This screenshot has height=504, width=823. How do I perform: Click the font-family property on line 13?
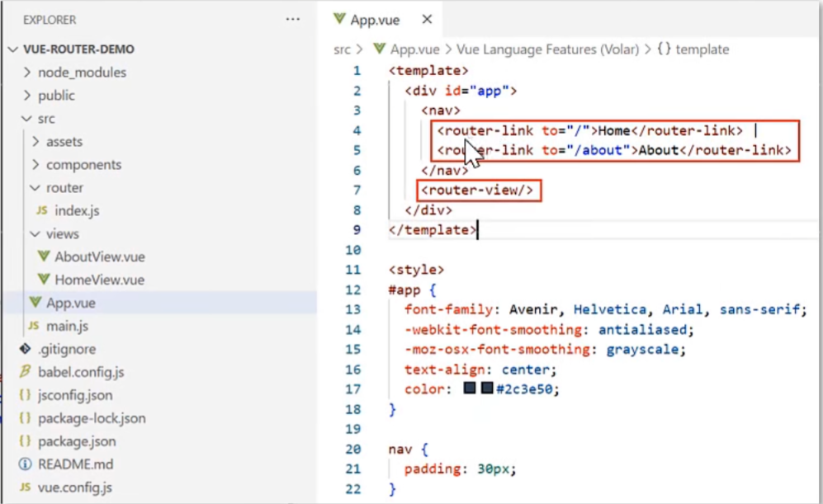[x=449, y=309]
